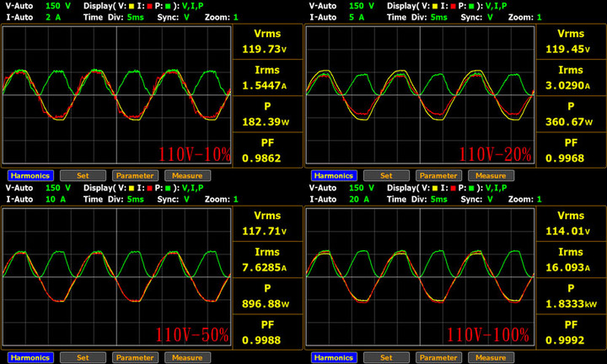
Task: Select Measure in the 110V-20% panel
Action: pyautogui.click(x=491, y=175)
